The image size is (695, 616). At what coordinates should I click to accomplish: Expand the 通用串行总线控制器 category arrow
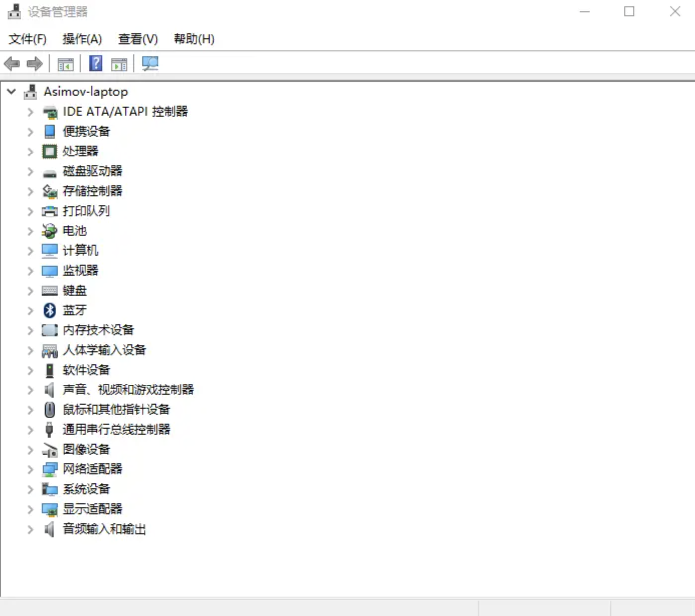click(30, 430)
